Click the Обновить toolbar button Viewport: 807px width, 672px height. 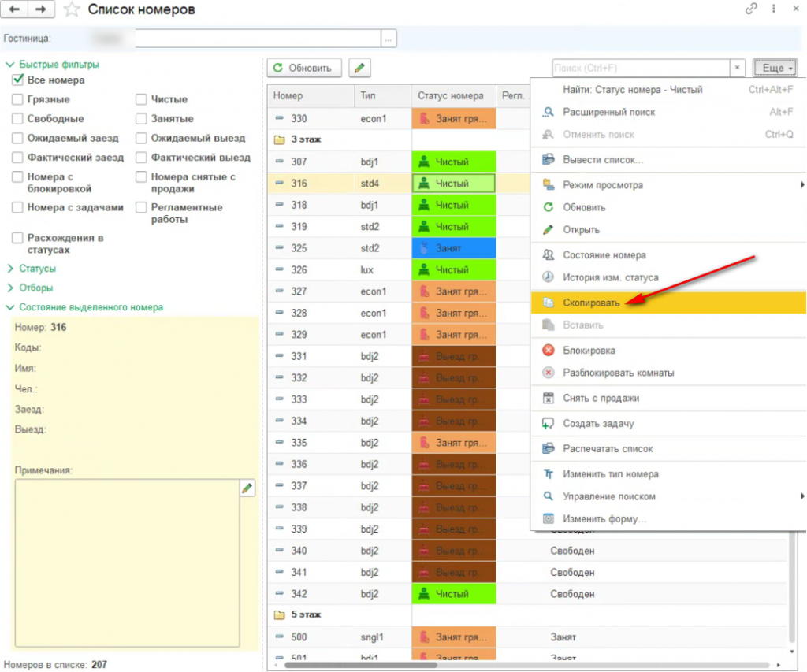coord(304,68)
